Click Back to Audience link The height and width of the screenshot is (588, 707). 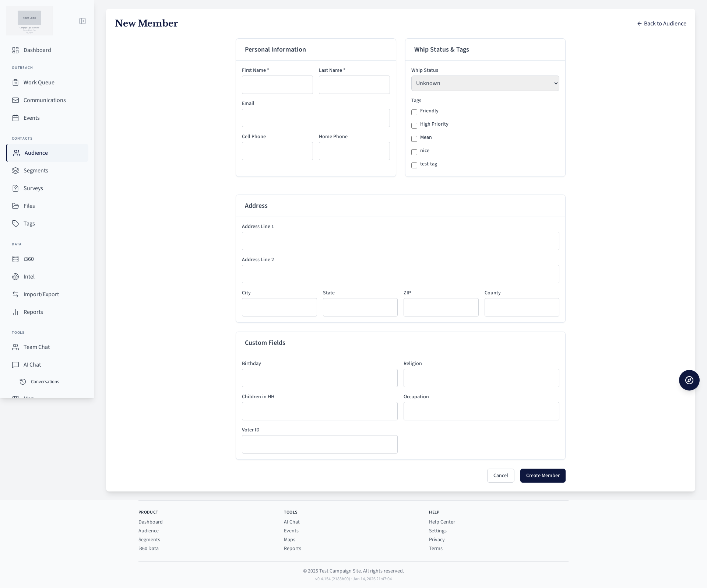click(x=661, y=24)
